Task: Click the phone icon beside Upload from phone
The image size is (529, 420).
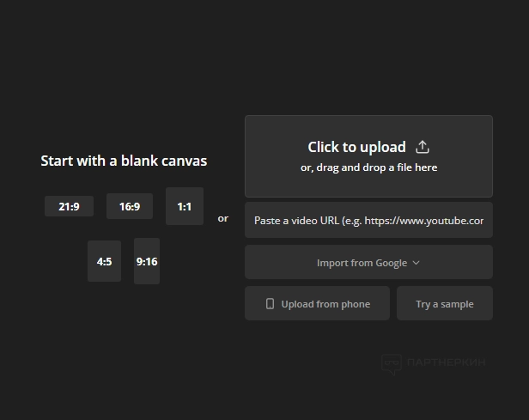Action: click(x=270, y=304)
